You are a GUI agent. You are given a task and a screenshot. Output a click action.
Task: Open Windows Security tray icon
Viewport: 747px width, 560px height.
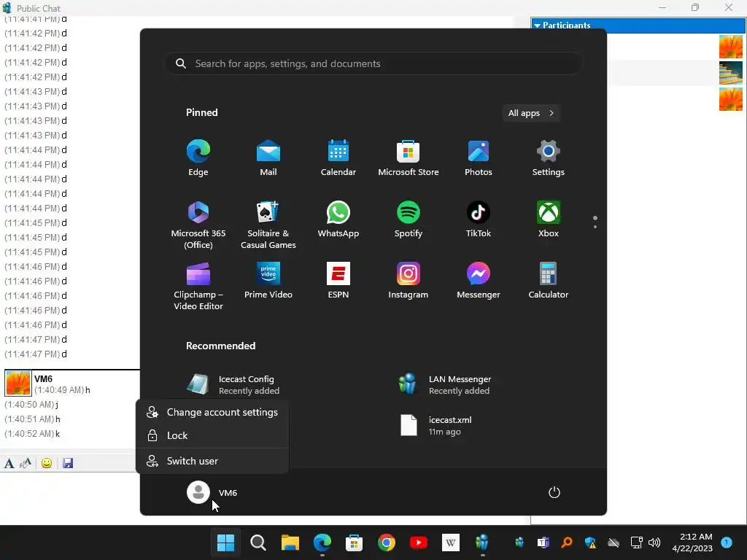(590, 542)
